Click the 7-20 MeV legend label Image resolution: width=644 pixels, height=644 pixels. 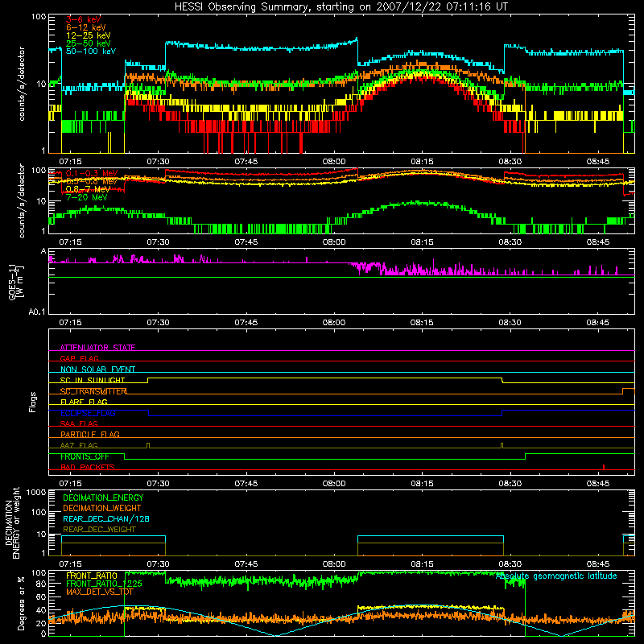pos(87,197)
